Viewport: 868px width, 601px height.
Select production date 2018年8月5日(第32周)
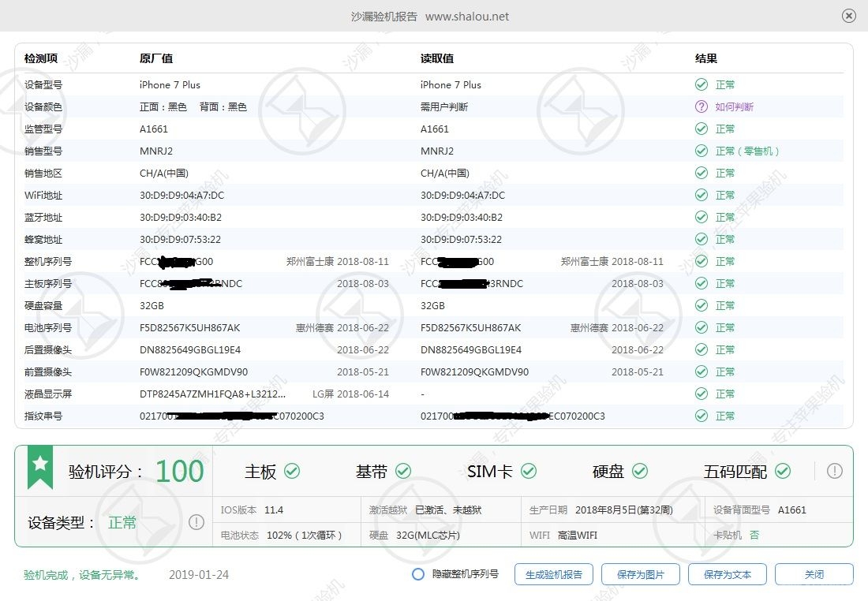point(624,510)
